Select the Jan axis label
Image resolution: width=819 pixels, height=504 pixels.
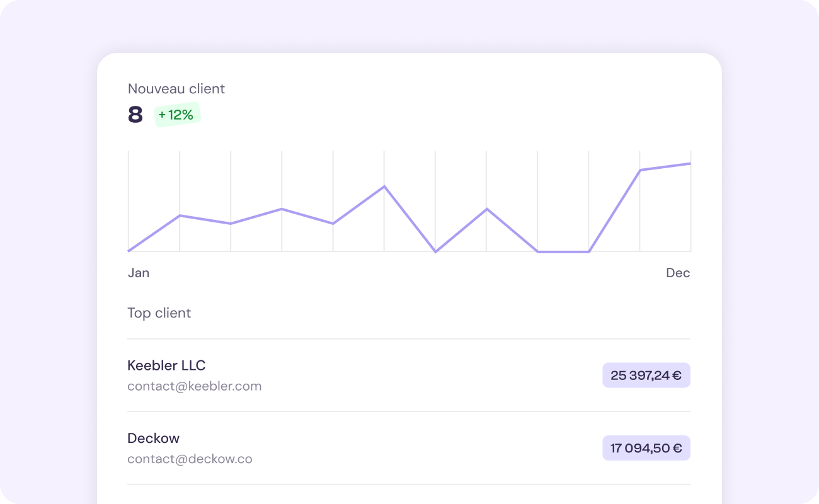click(139, 273)
